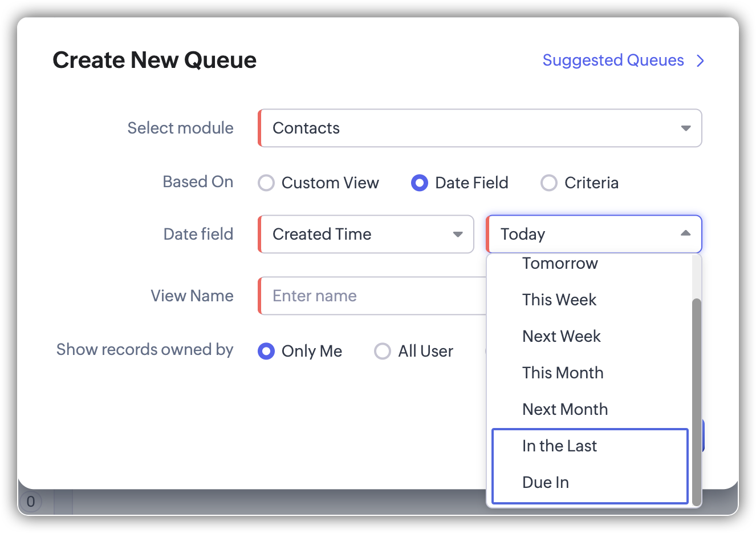This screenshot has height=533, width=756.
Task: Open the Created Time dropdown
Action: (x=366, y=234)
